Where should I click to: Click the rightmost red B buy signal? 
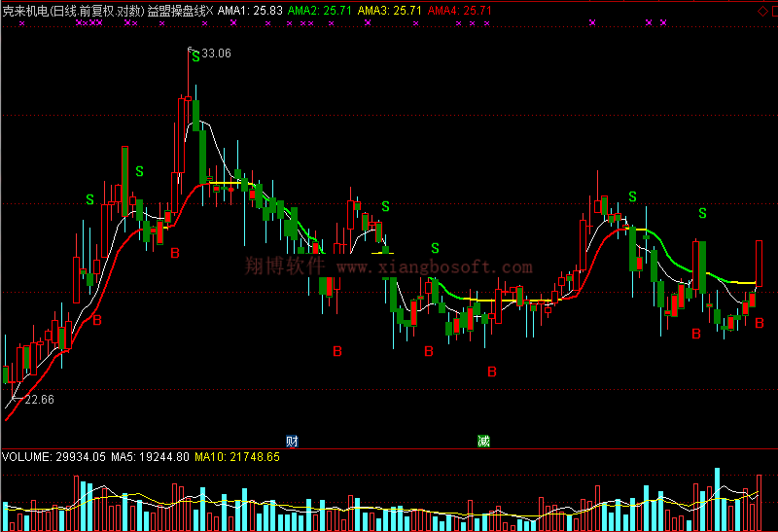tap(760, 324)
